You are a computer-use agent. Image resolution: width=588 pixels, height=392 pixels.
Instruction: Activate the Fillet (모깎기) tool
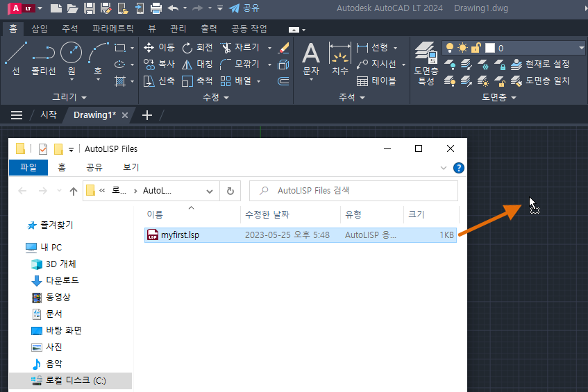[x=240, y=64]
